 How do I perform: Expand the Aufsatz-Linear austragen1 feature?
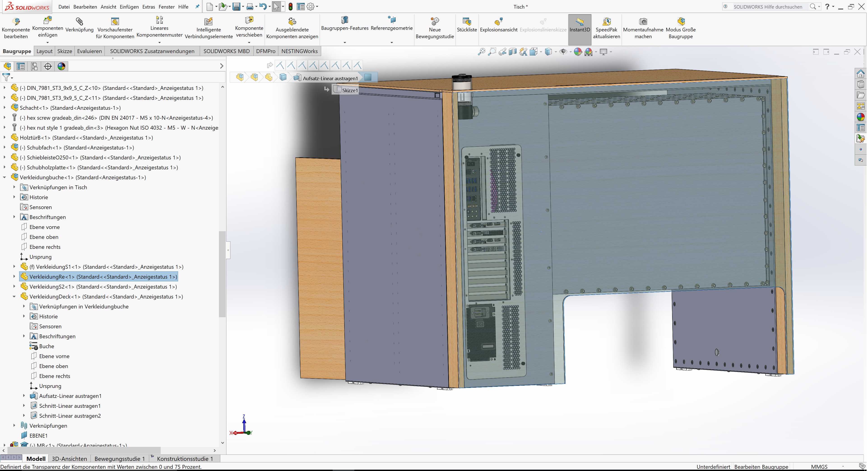tap(24, 396)
